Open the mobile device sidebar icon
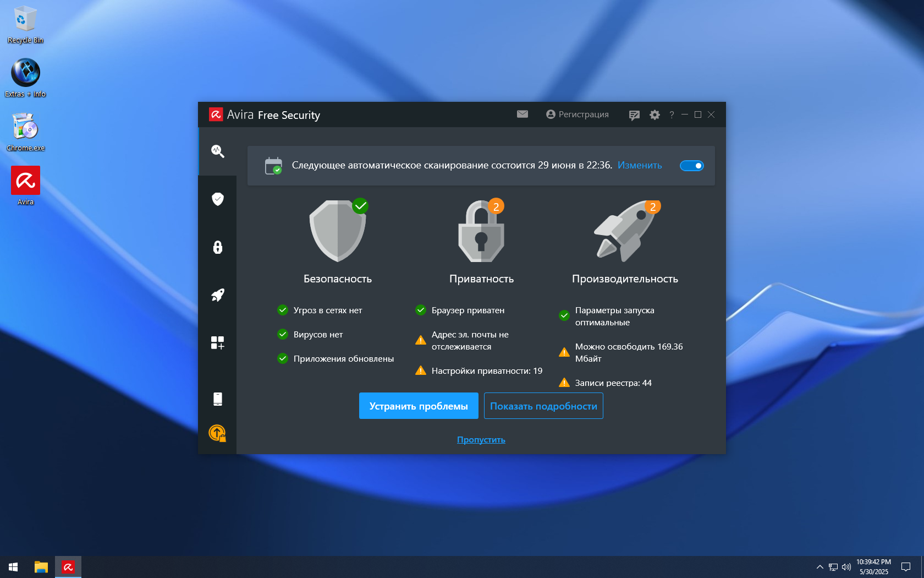Image resolution: width=924 pixels, height=578 pixels. pyautogui.click(x=218, y=399)
